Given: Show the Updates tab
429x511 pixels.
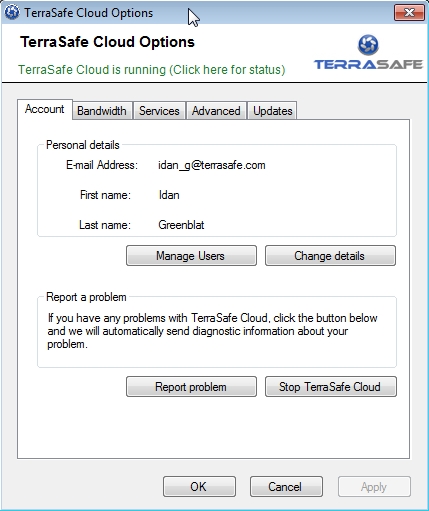Looking at the screenshot, I should [x=273, y=111].
